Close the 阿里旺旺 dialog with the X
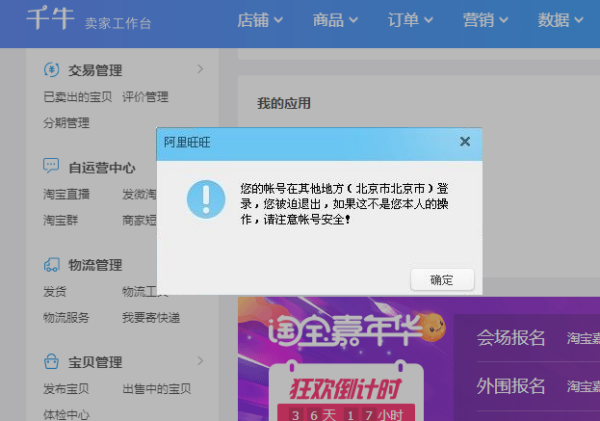 pos(465,142)
